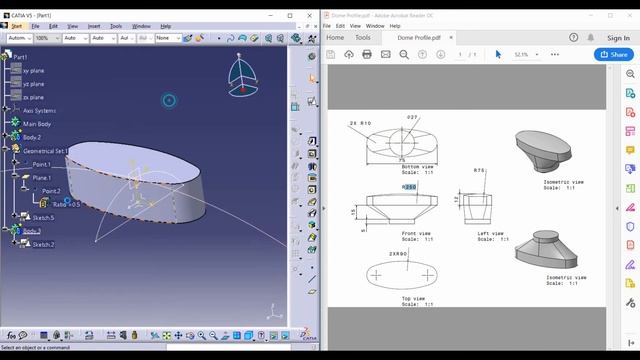Click the Print icon in Acrobat toolbar
Screen dimensions: 640x360
click(x=367, y=54)
